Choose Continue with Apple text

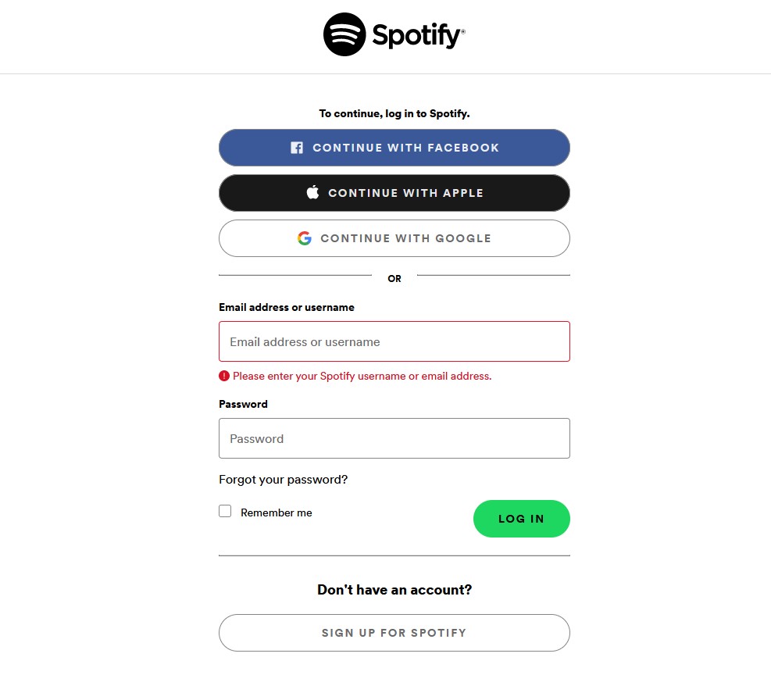(x=405, y=193)
